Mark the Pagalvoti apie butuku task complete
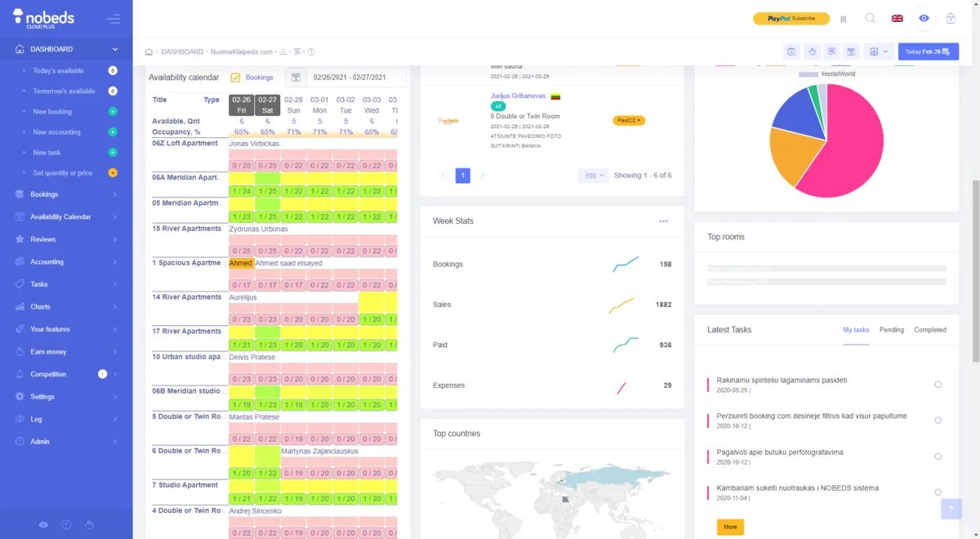The image size is (980, 539). (x=938, y=457)
